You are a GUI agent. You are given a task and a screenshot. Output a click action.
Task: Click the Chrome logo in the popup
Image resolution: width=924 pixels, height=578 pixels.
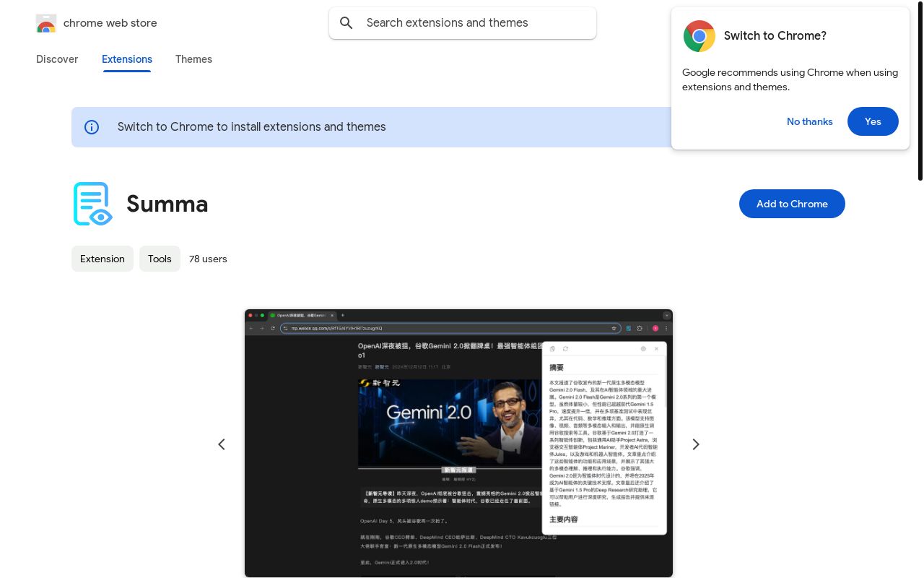point(699,36)
